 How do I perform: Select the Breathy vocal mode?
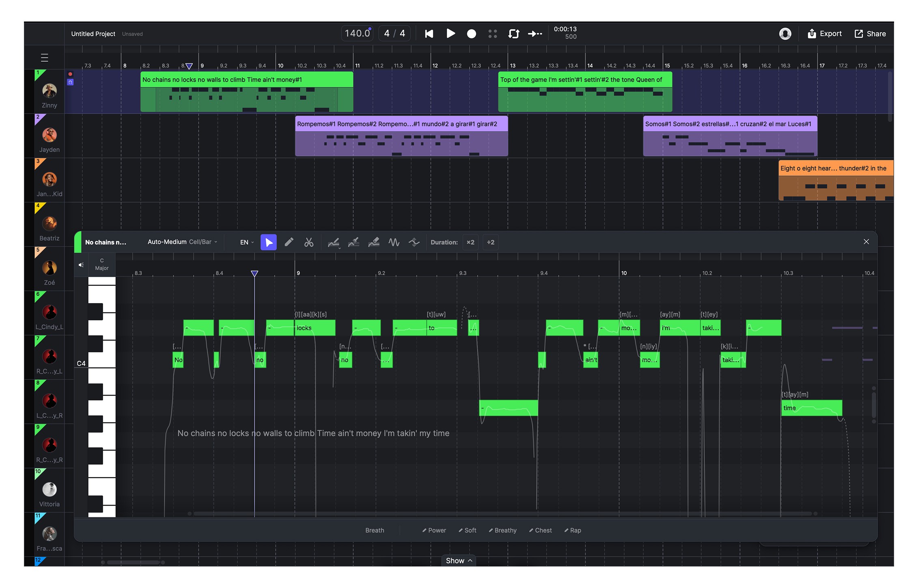502,530
